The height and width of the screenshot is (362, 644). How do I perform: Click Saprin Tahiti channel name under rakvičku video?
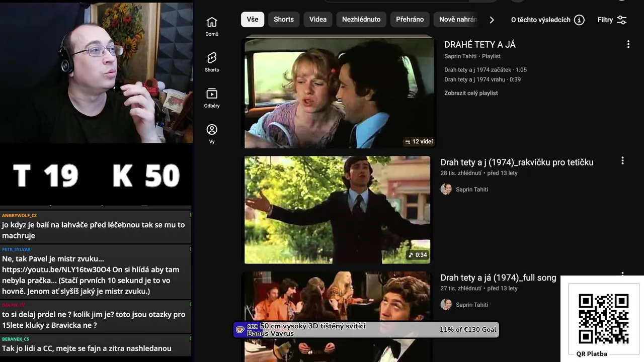tap(472, 190)
